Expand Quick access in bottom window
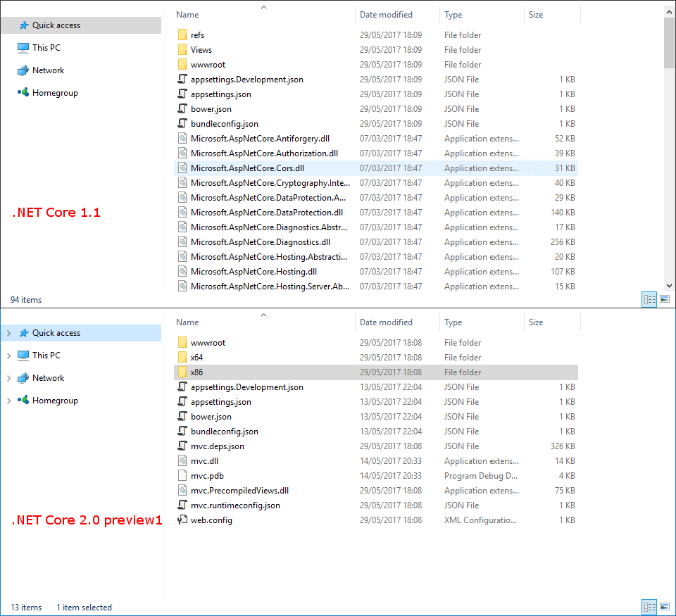This screenshot has width=676, height=616. (8, 333)
